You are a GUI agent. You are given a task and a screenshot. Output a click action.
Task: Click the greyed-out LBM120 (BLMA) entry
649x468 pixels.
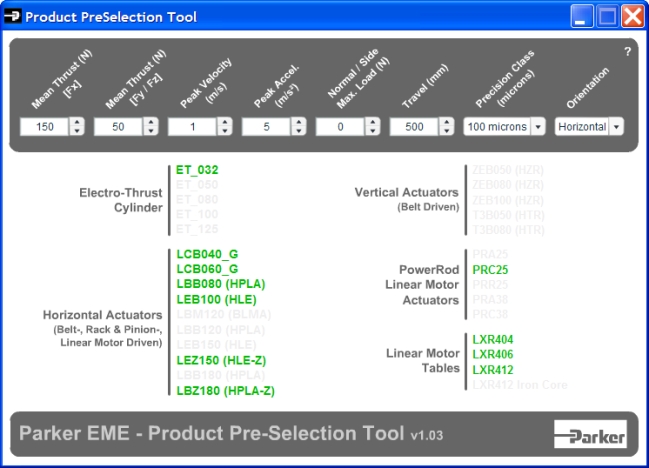click(x=224, y=314)
